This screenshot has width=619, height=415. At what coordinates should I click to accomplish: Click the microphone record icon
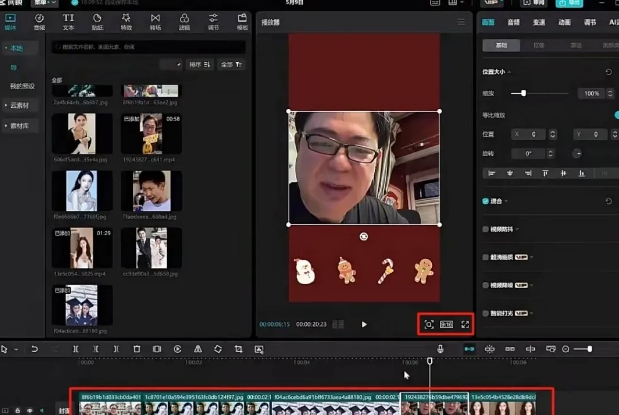(x=440, y=349)
